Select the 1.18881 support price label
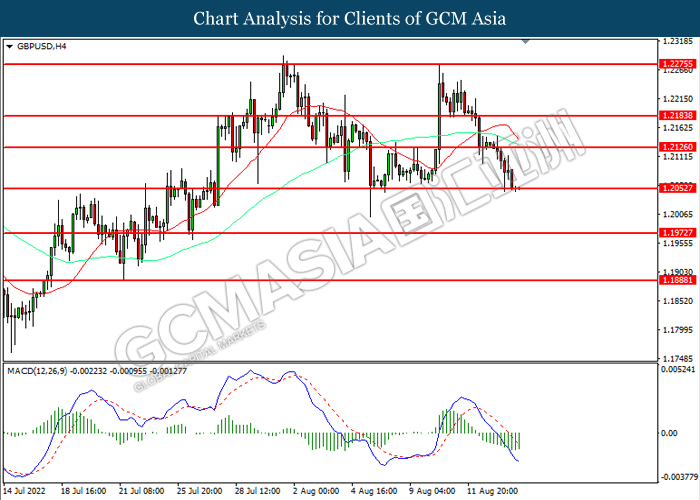The width and height of the screenshot is (700, 500). pyautogui.click(x=678, y=280)
